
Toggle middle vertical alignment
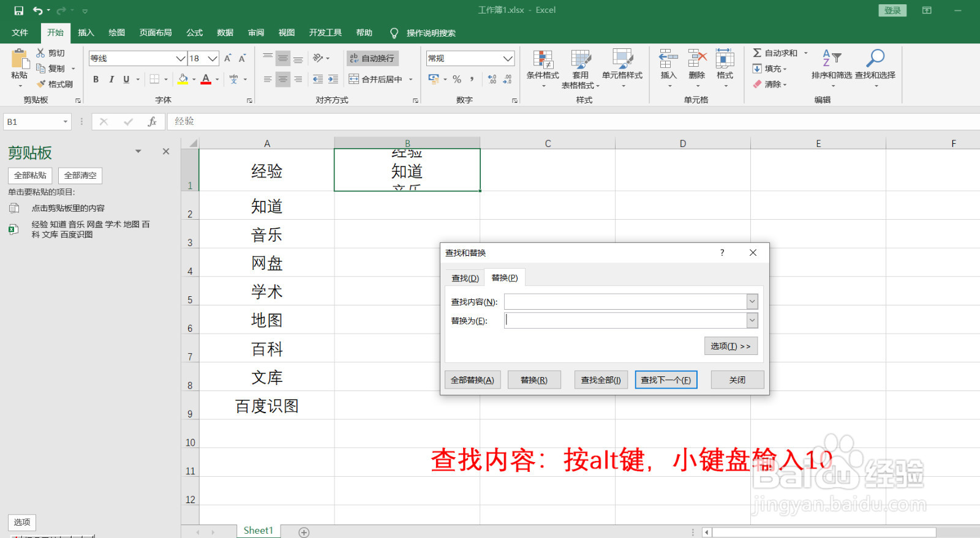tap(282, 59)
